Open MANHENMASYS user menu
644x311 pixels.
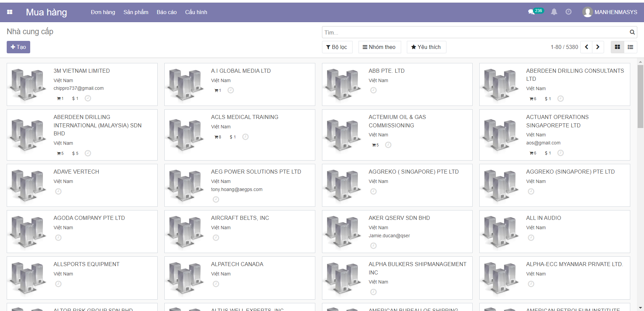pyautogui.click(x=610, y=12)
